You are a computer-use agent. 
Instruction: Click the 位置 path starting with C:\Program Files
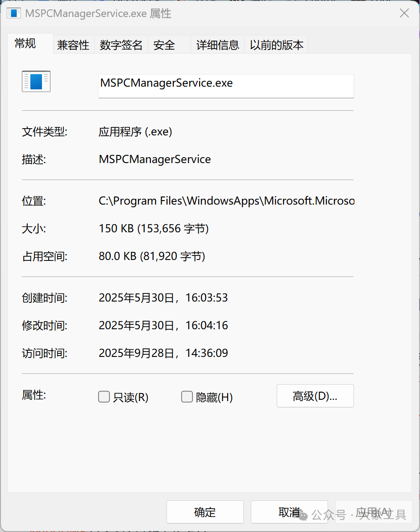[x=226, y=201]
